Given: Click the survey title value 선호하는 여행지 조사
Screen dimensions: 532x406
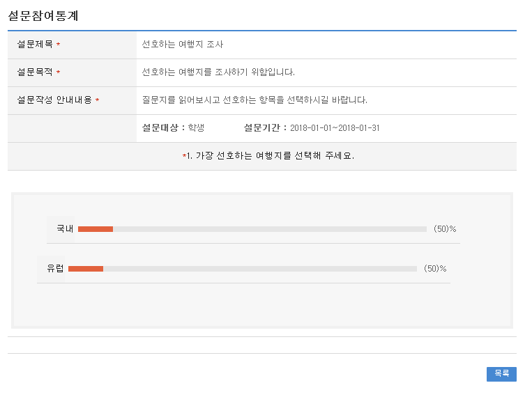Looking at the screenshot, I should click(x=182, y=45).
